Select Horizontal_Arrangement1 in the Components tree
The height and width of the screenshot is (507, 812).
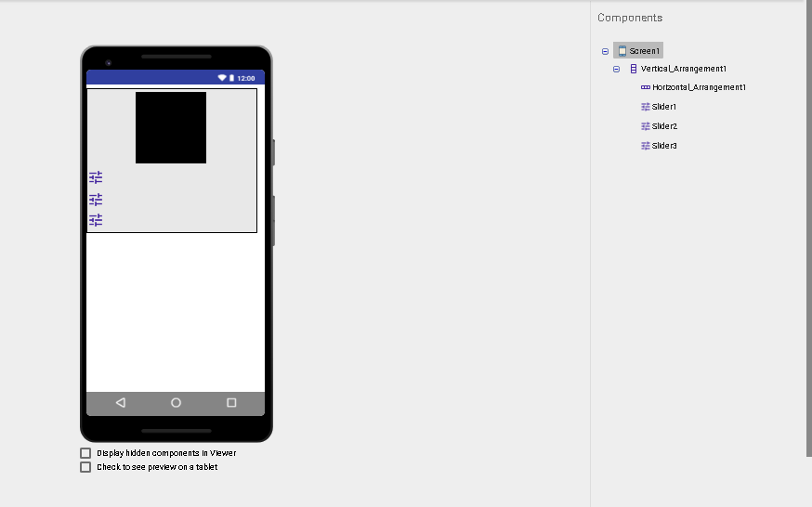tap(699, 87)
